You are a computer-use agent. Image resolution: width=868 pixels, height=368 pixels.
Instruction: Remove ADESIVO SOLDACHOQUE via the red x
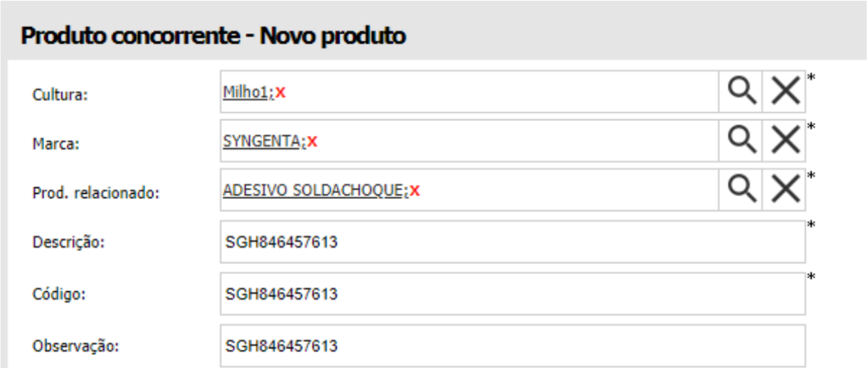pyautogui.click(x=414, y=191)
